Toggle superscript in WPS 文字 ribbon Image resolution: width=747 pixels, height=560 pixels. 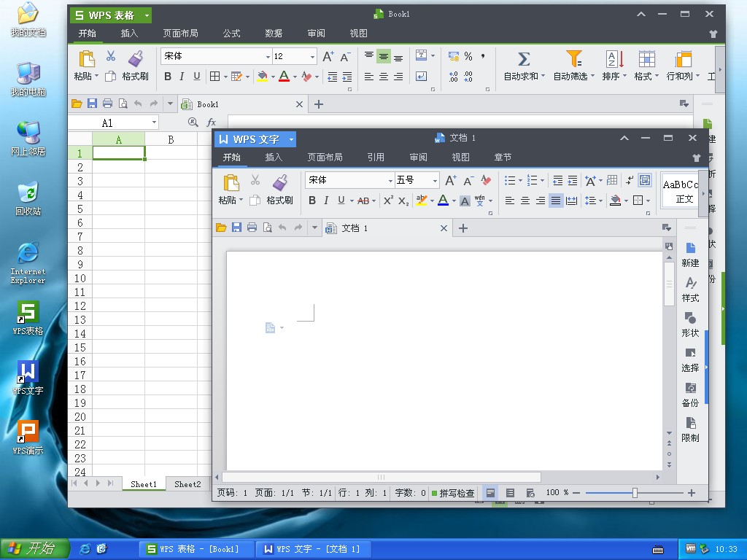pos(388,201)
